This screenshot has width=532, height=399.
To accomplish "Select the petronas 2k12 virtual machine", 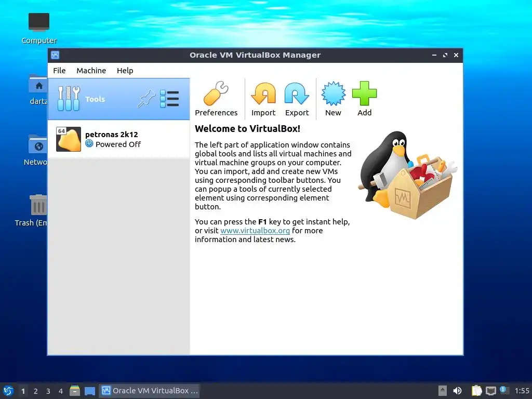I will (x=119, y=139).
